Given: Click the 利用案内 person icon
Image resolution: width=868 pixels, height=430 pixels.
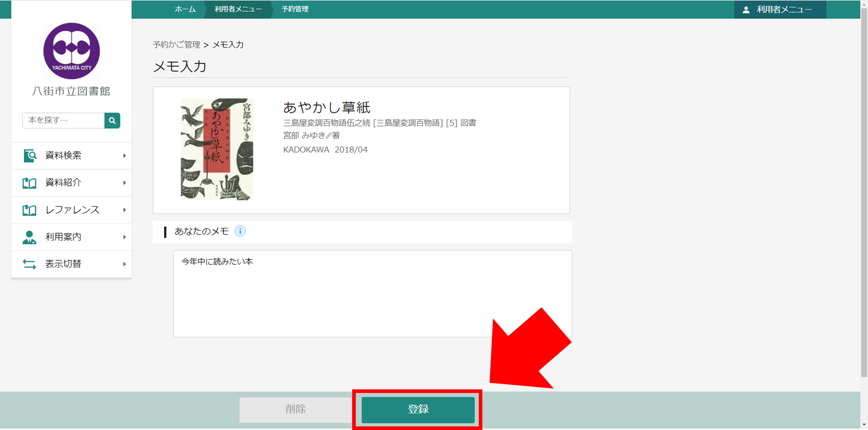Looking at the screenshot, I should tap(29, 237).
